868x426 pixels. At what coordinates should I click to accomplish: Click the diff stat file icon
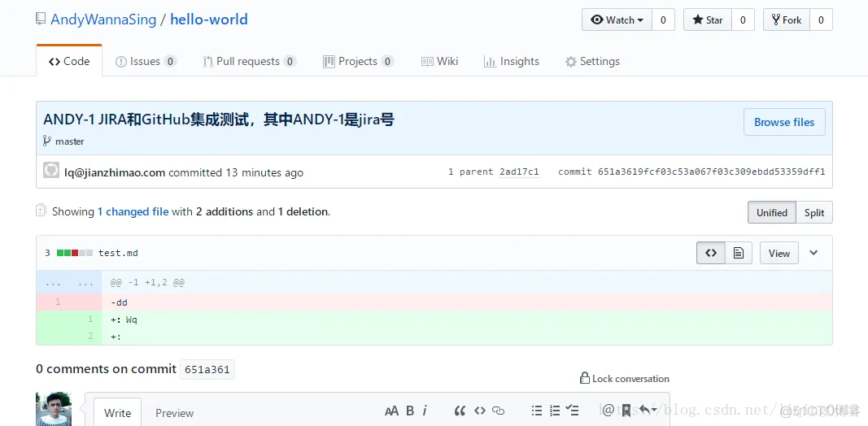[41, 211]
